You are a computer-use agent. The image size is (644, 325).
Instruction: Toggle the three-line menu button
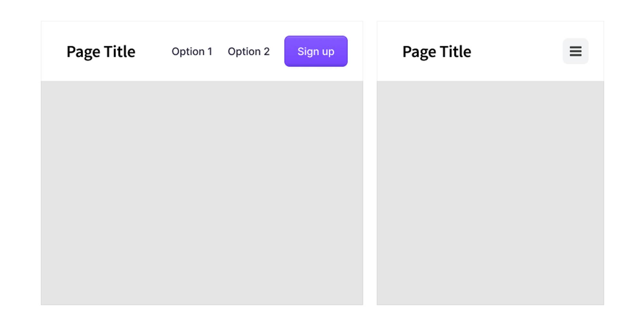pyautogui.click(x=575, y=51)
